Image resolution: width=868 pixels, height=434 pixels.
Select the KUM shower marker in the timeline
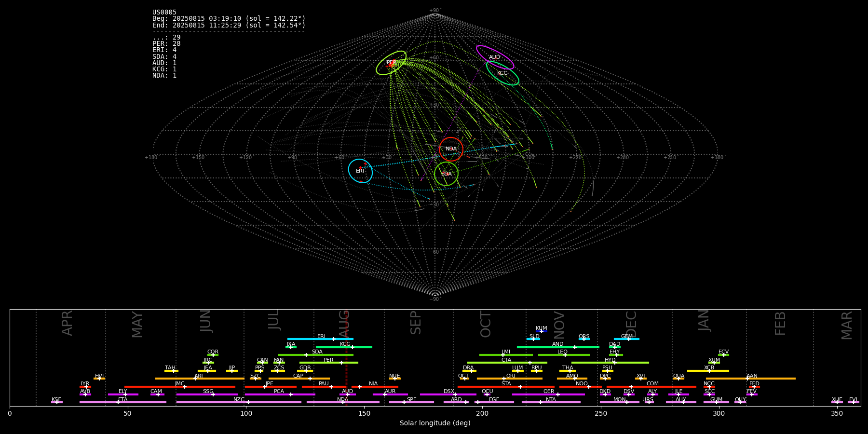tap(542, 331)
